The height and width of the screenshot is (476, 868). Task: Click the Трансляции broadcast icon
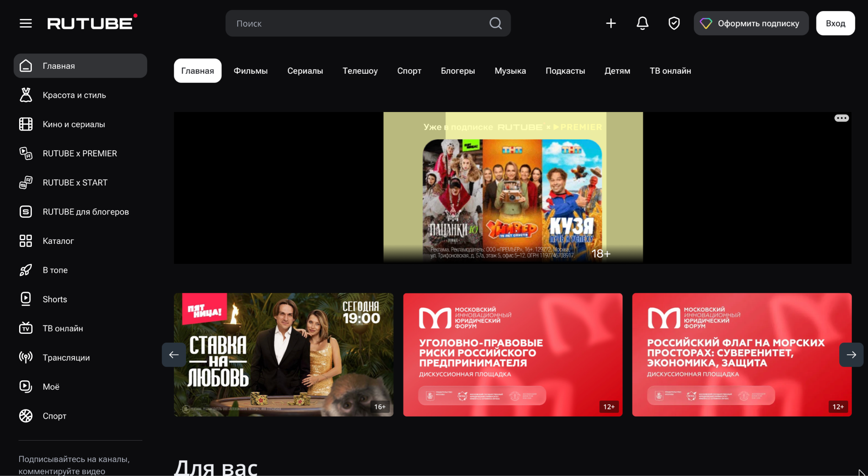pos(26,358)
